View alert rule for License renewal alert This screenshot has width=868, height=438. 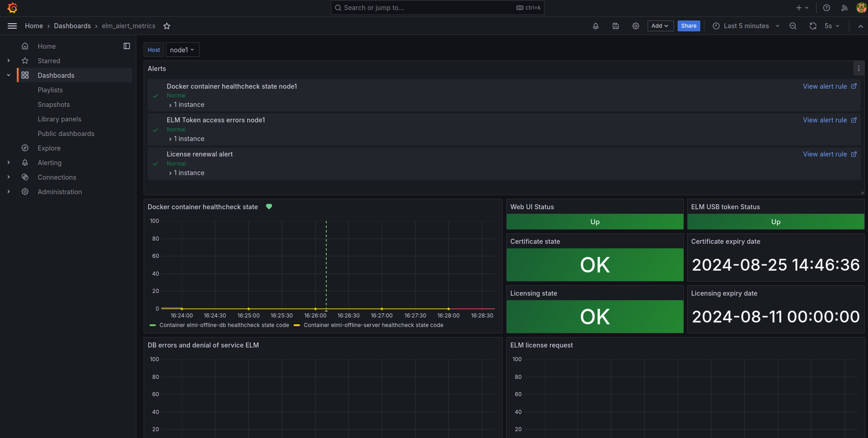point(829,154)
